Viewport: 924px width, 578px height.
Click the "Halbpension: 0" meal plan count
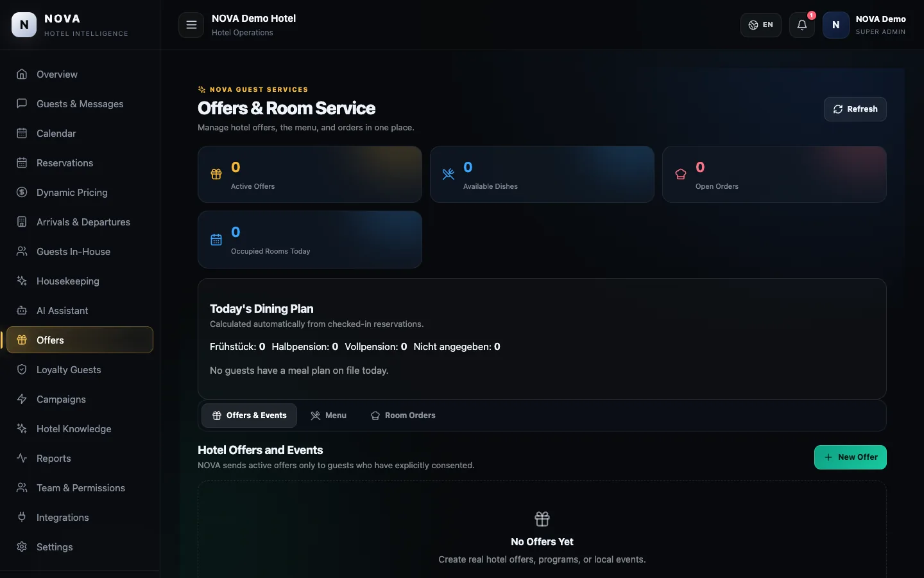(305, 347)
